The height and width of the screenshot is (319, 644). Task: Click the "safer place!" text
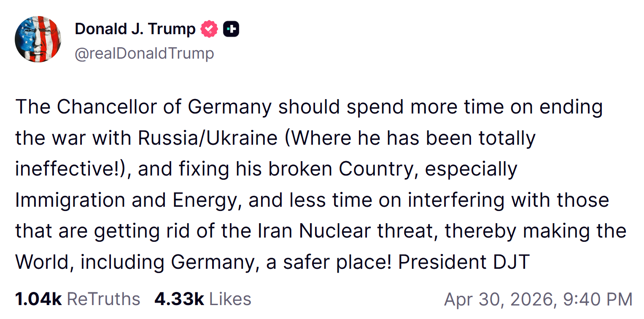[338, 262]
